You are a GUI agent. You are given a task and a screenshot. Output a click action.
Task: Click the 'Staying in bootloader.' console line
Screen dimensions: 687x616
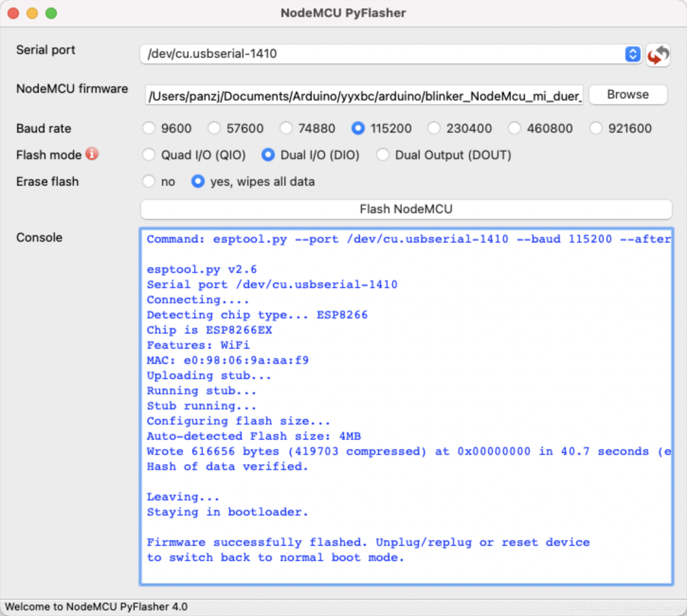click(227, 512)
